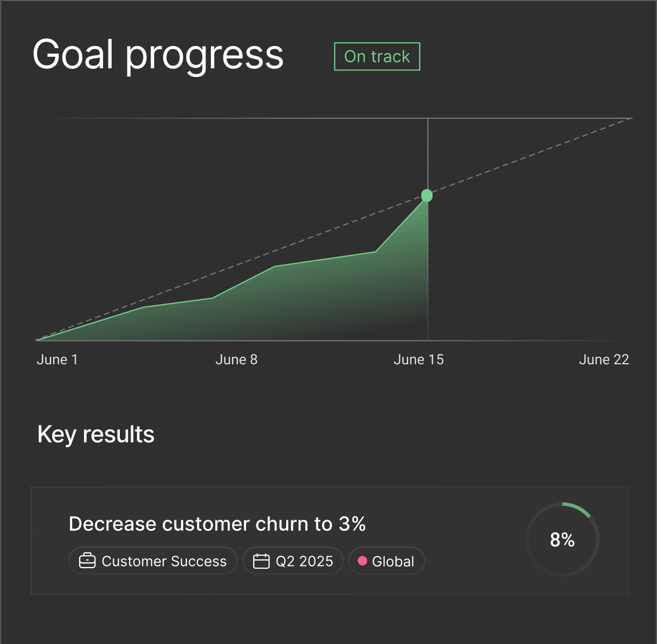
Task: Select the Q2 2025 tag
Action: 293,561
